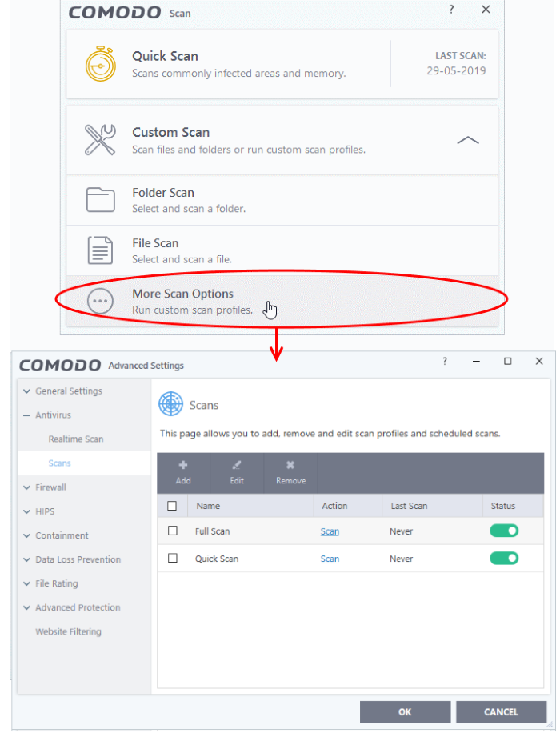Close the Advanced Settings window
The width and height of the screenshot is (560, 737).
[539, 361]
